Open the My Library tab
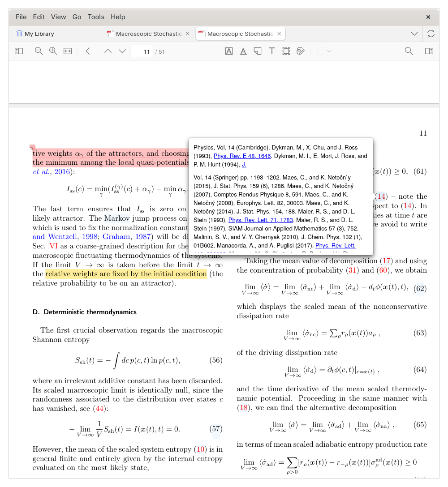This screenshot has height=487, width=448. 35,34
